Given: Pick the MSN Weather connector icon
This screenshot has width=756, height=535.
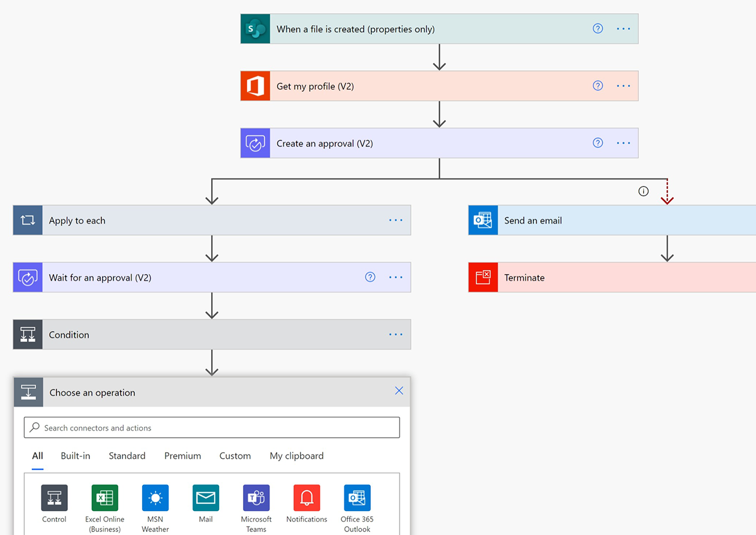Looking at the screenshot, I should point(155,498).
